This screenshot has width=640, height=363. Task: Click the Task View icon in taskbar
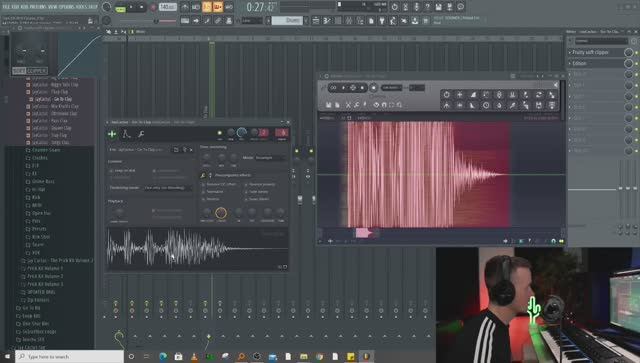(x=147, y=356)
